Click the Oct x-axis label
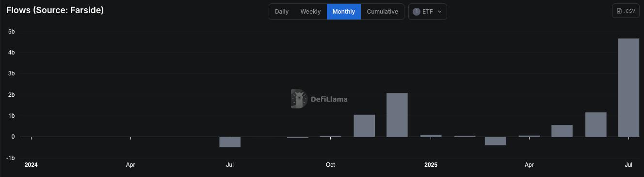The image size is (644, 177). 330,165
